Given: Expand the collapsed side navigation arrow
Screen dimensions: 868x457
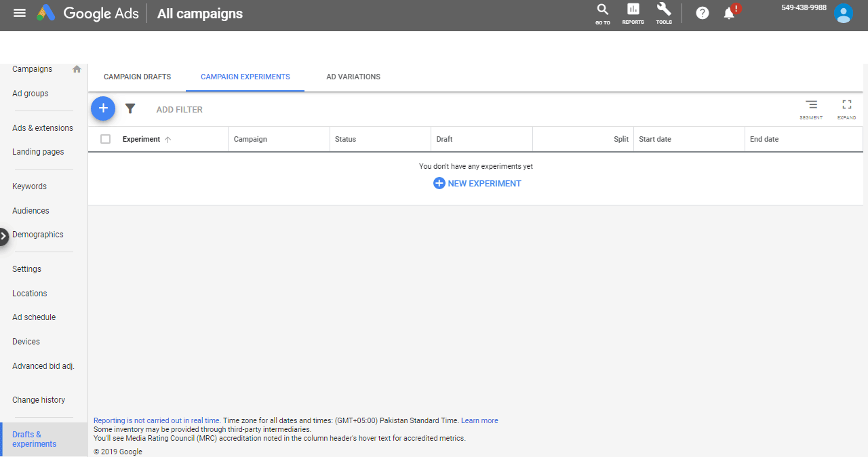Looking at the screenshot, I should [3, 236].
